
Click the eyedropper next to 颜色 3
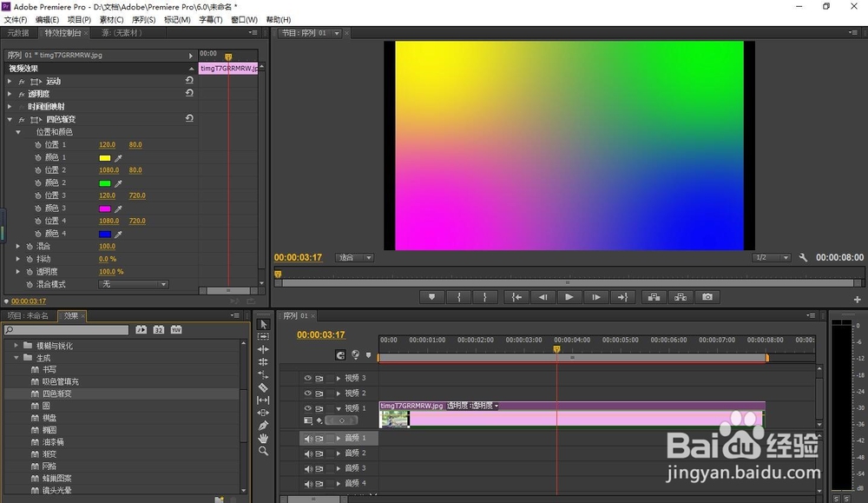point(118,208)
